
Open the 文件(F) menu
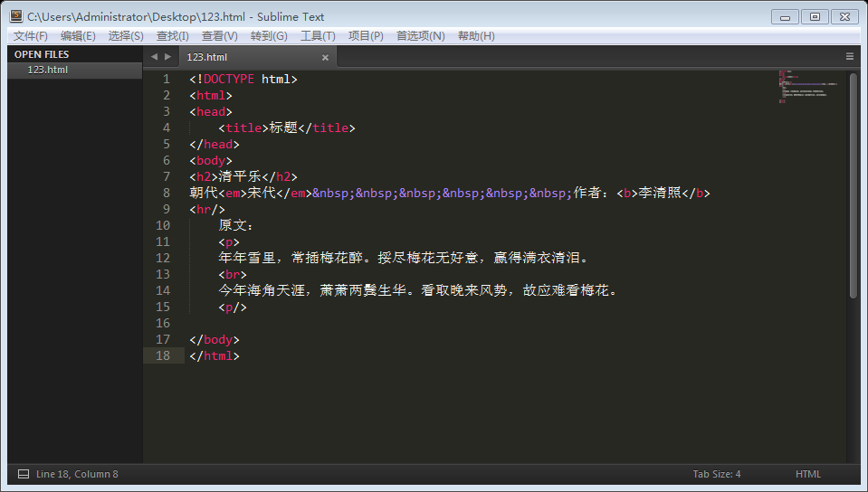pyautogui.click(x=31, y=36)
